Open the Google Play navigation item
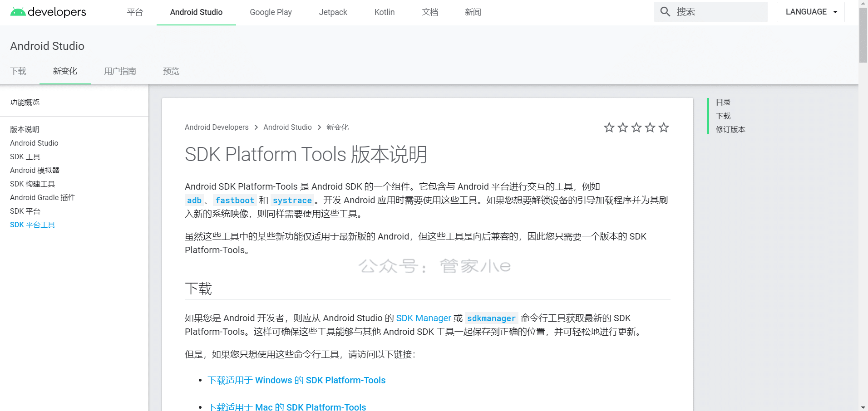Screen dimensions: 868x411 click(x=271, y=12)
